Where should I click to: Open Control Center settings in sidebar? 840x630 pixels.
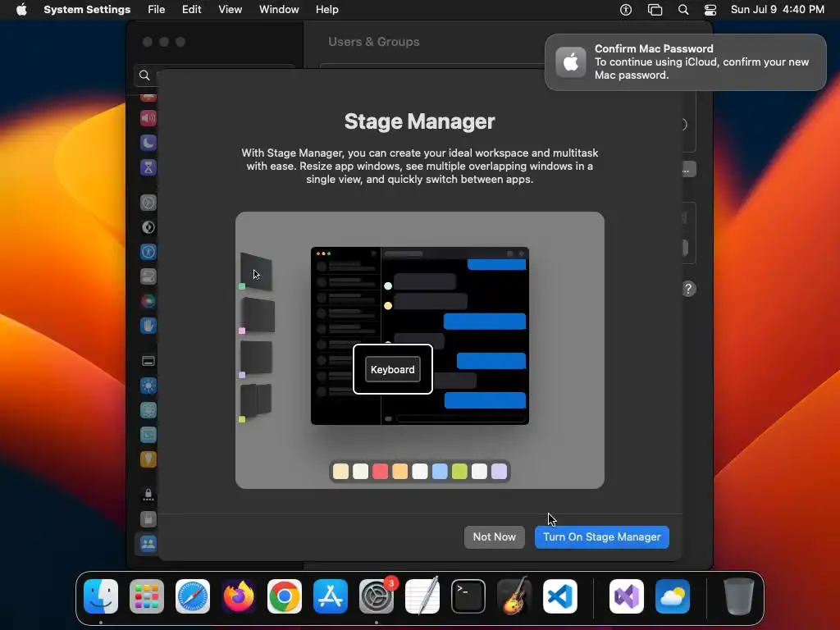point(148,276)
